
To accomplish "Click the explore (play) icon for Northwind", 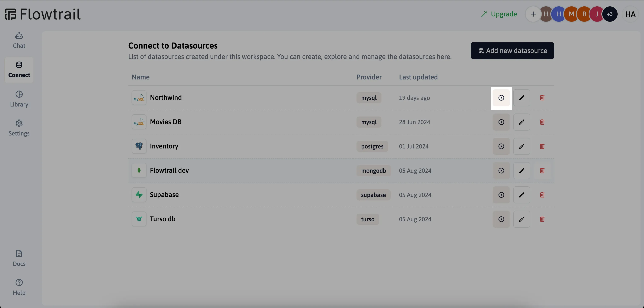I will (501, 98).
